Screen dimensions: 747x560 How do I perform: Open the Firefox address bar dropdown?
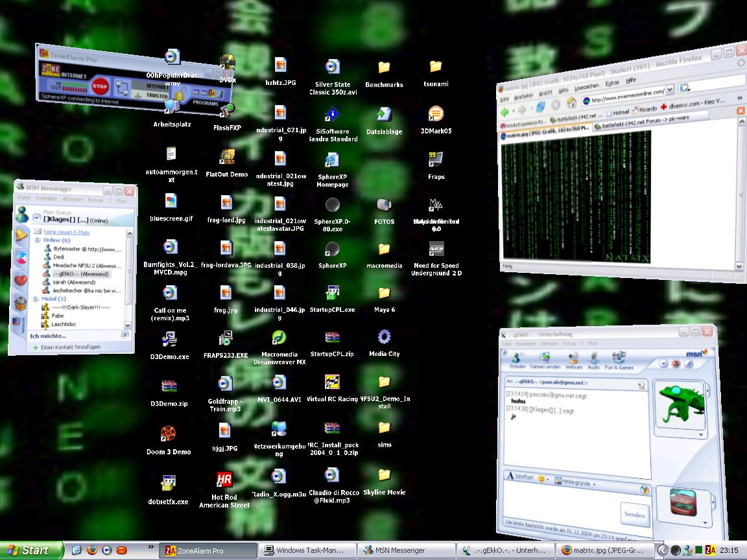[670, 89]
